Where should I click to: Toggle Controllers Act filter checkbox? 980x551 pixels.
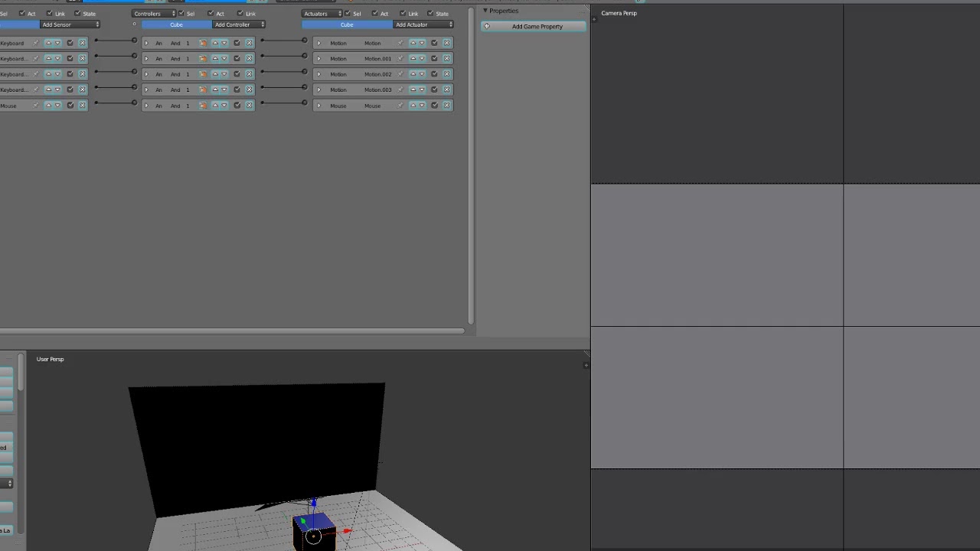pos(211,13)
